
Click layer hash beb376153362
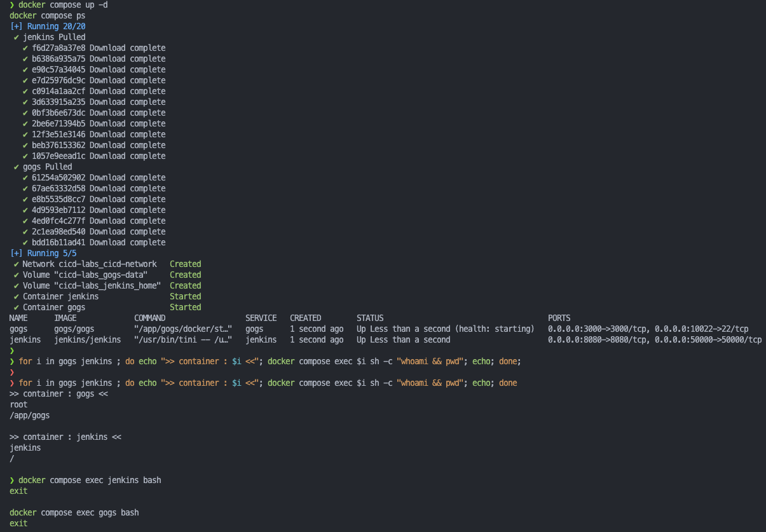click(x=58, y=145)
